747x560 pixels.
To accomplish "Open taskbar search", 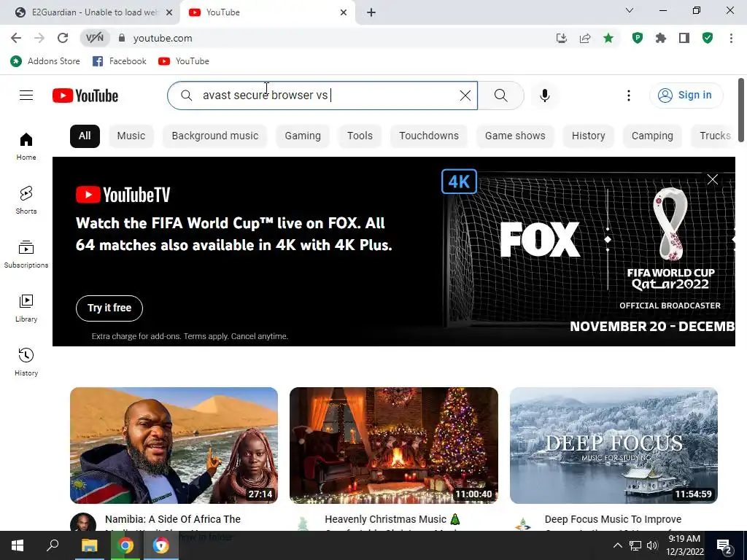I will 53,545.
